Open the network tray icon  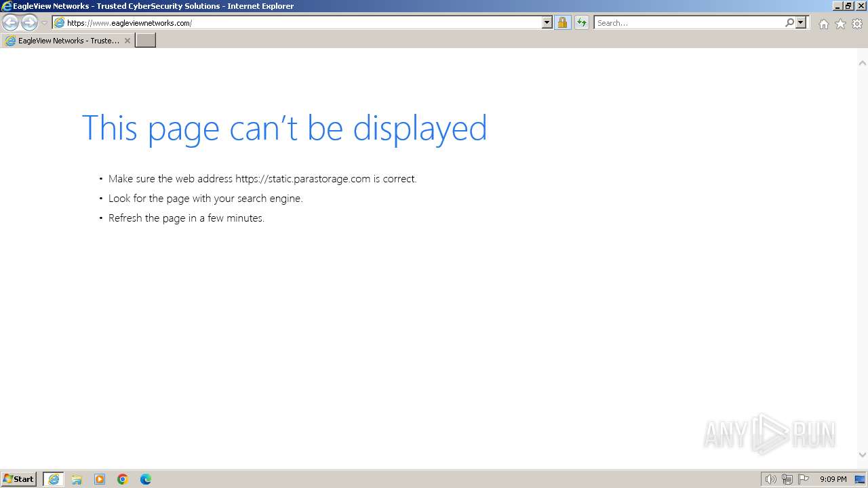pyautogui.click(x=787, y=479)
